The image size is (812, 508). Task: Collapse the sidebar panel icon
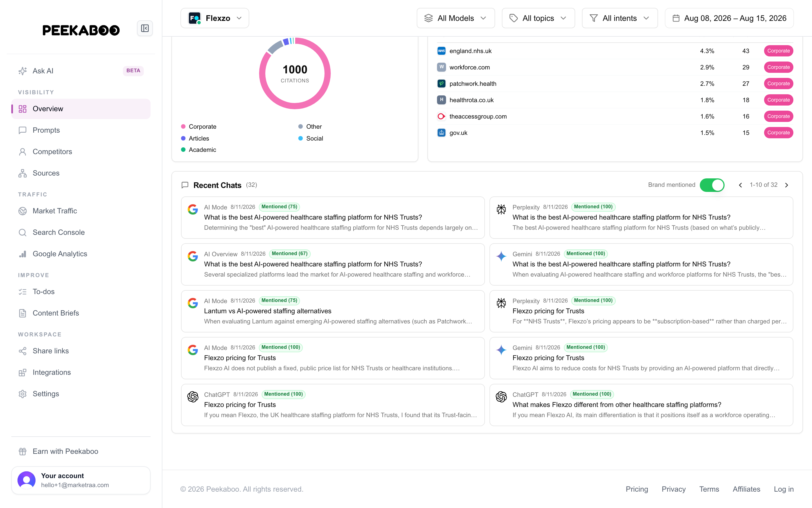tap(145, 28)
